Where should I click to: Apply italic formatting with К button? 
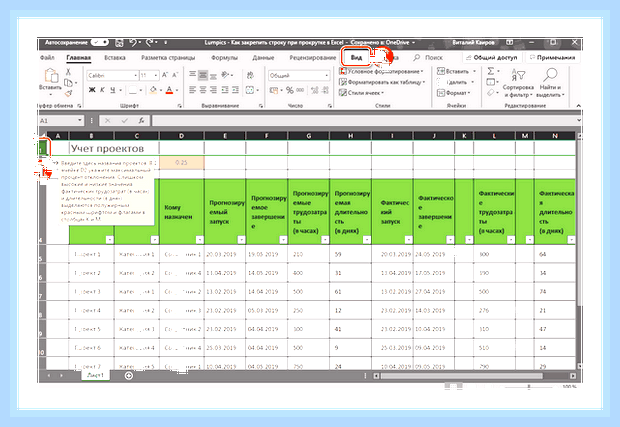tap(102, 90)
